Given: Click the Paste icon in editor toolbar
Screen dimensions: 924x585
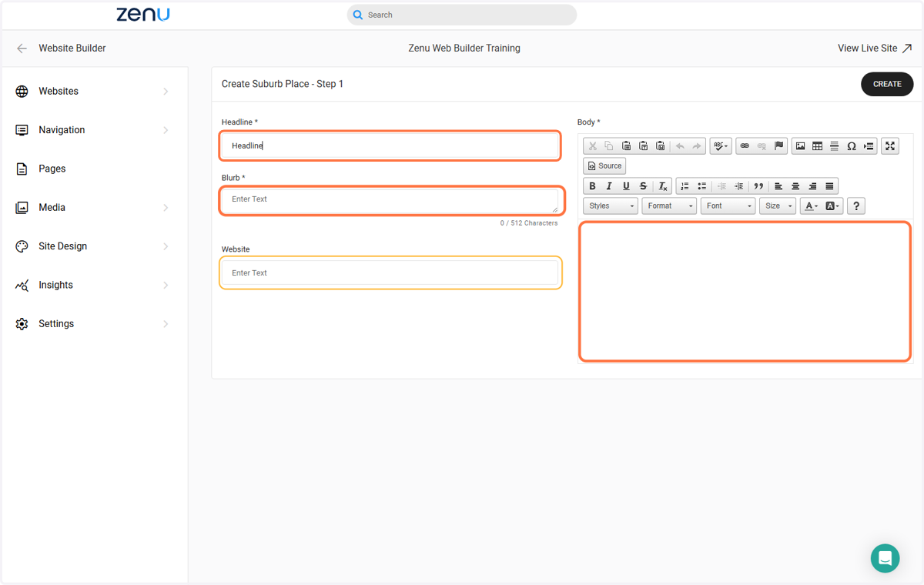Looking at the screenshot, I should (x=626, y=146).
